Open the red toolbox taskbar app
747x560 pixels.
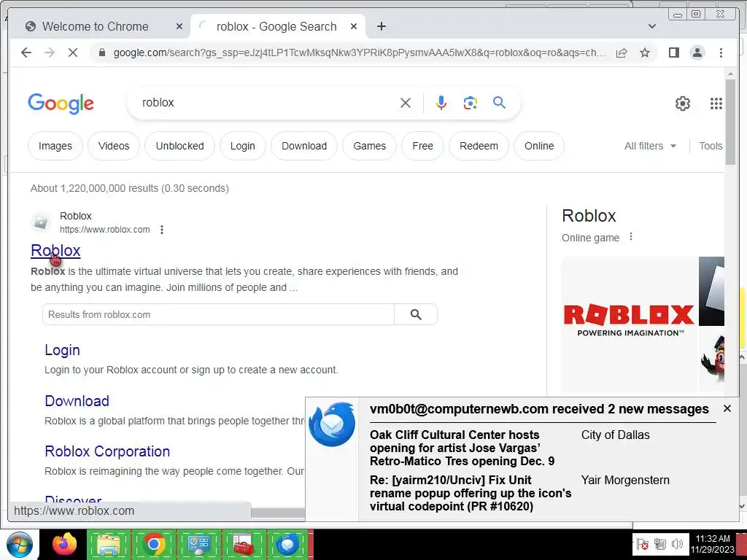tap(243, 544)
